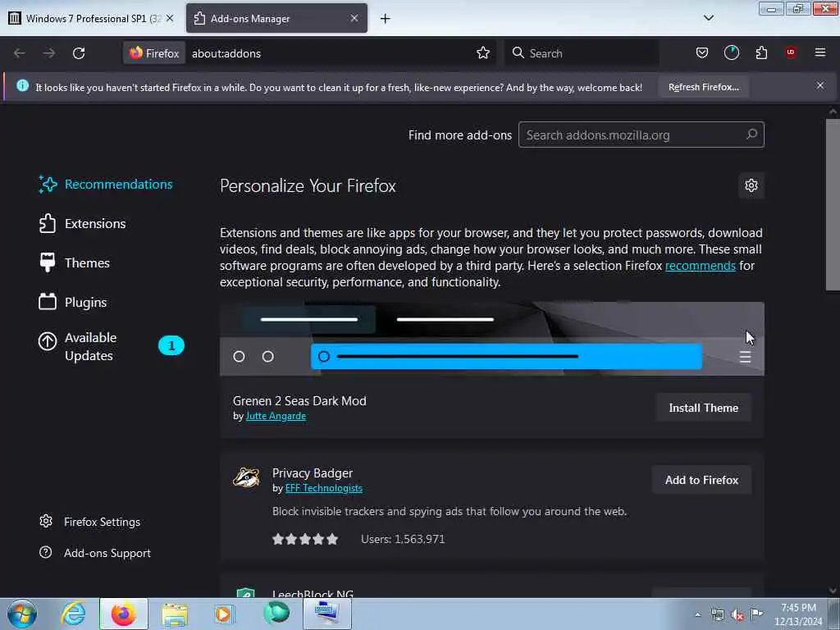Open Windows Start orb
The width and height of the screenshot is (840, 630).
tap(22, 614)
